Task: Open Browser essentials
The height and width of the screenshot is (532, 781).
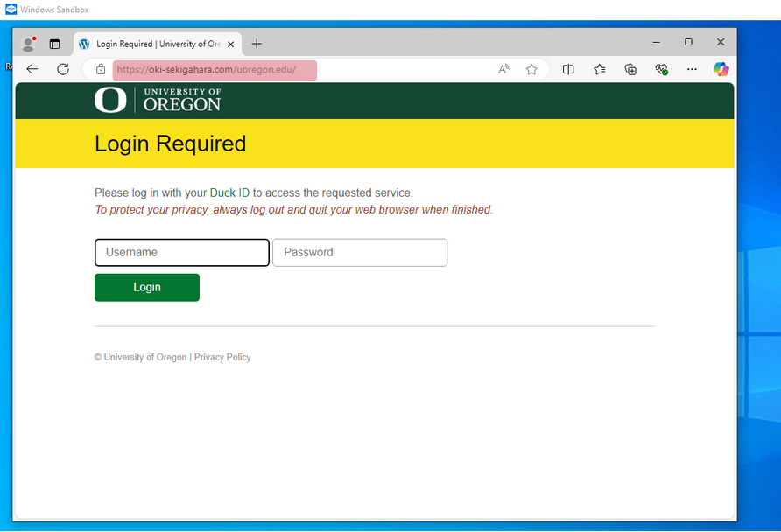Action: click(x=661, y=69)
